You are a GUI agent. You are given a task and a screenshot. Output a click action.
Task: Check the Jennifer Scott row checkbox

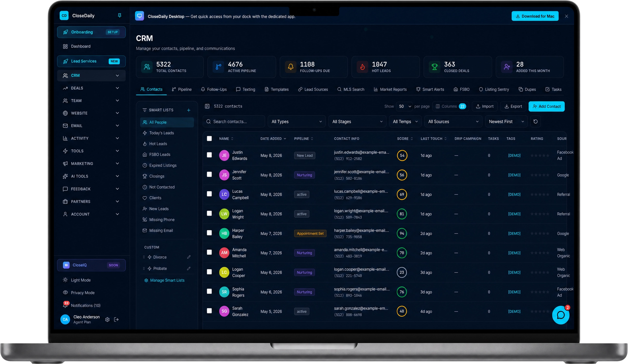(209, 174)
